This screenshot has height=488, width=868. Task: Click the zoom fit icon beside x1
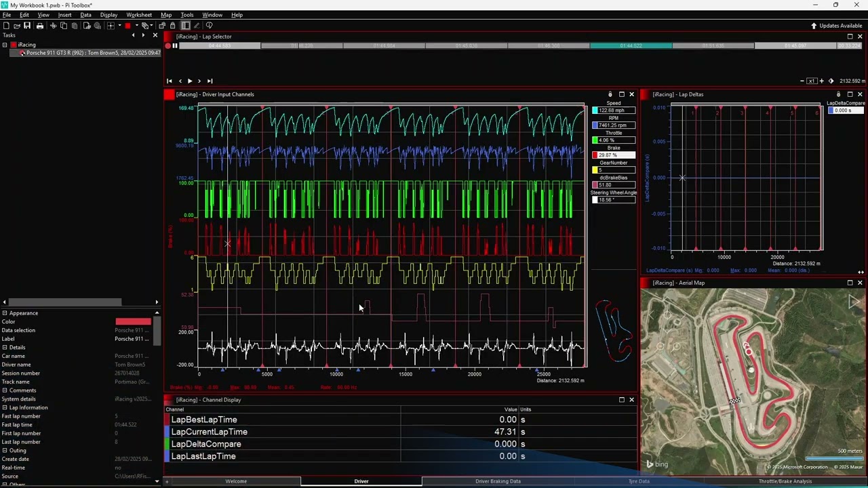pos(831,81)
